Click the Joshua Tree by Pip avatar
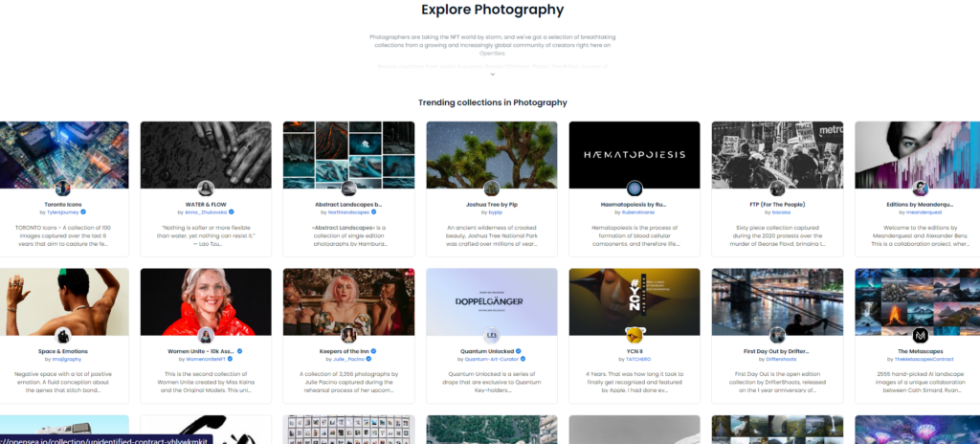The width and height of the screenshot is (980, 444). [492, 189]
